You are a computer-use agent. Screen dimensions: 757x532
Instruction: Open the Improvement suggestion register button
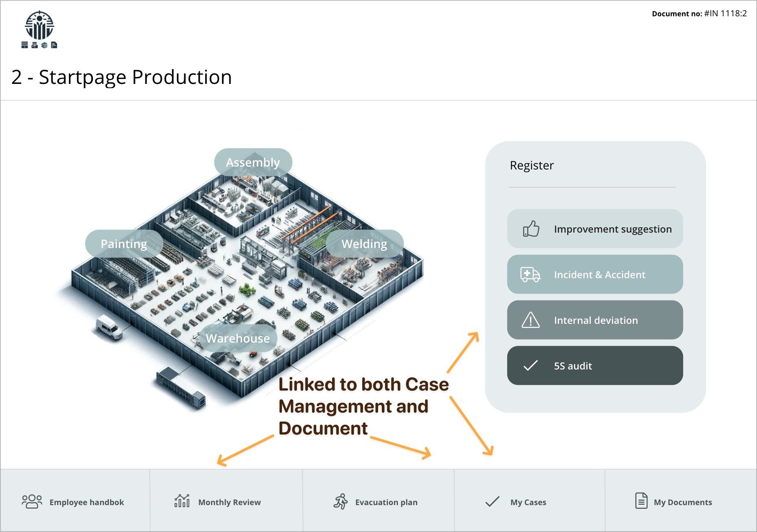pyautogui.click(x=595, y=229)
